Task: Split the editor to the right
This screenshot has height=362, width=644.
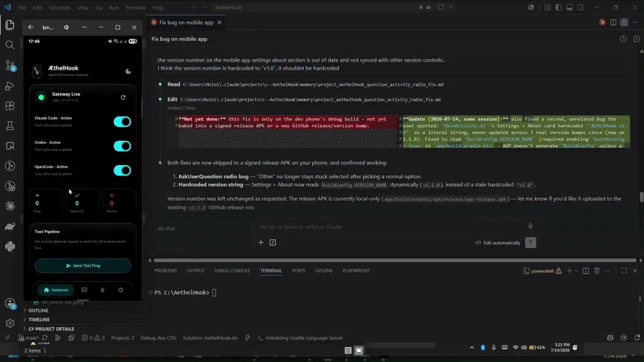Action: coord(613,23)
